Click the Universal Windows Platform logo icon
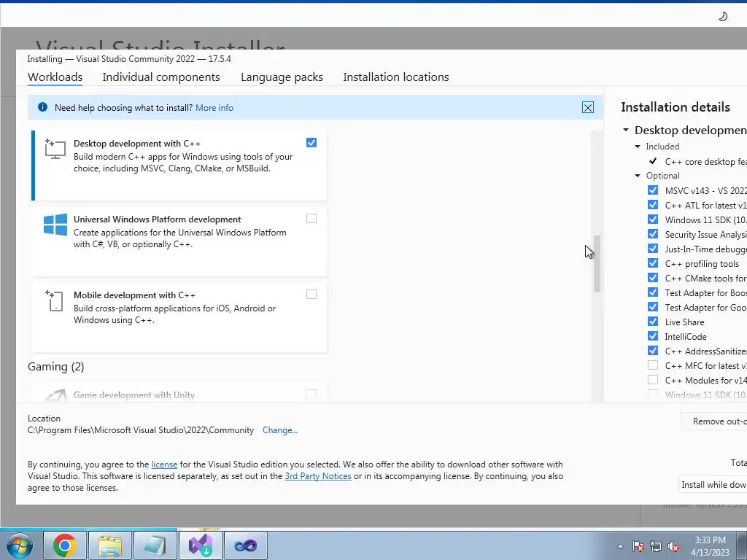 (55, 225)
